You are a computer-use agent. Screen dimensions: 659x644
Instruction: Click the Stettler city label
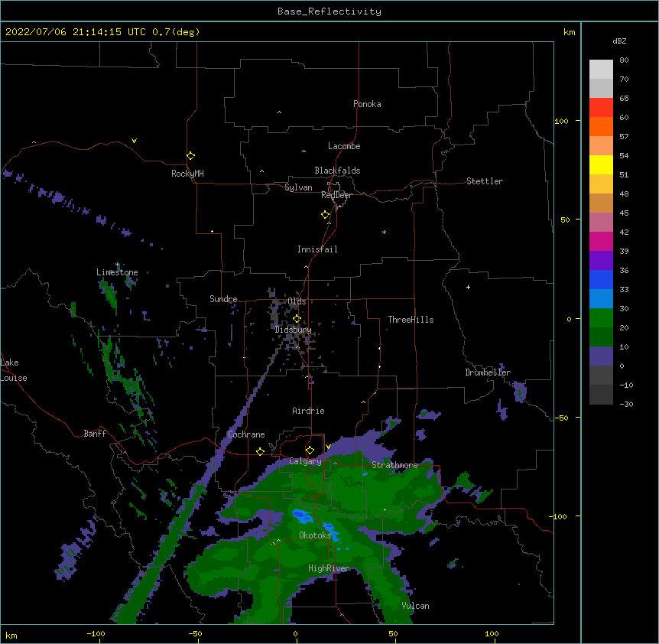(x=485, y=181)
